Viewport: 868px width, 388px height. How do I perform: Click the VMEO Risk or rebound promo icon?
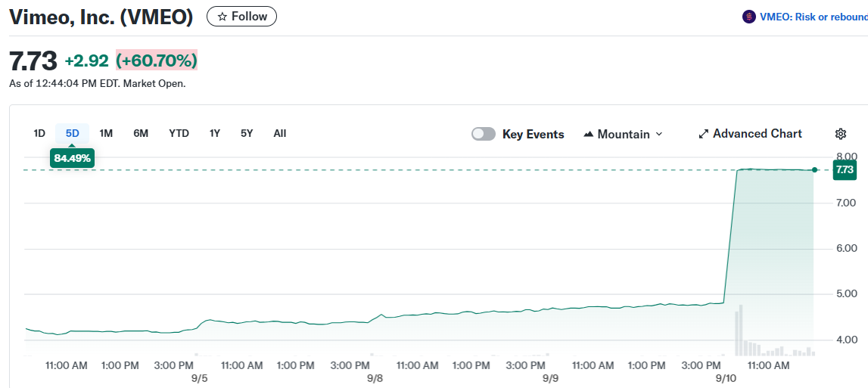coord(748,17)
